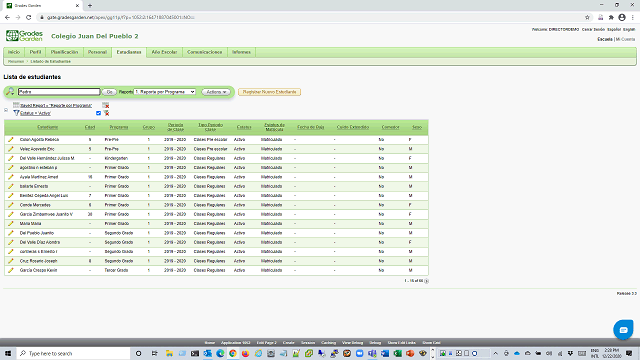This screenshot has height=360, width=640.
Task: Open the Inicio tab
Action: [14, 52]
